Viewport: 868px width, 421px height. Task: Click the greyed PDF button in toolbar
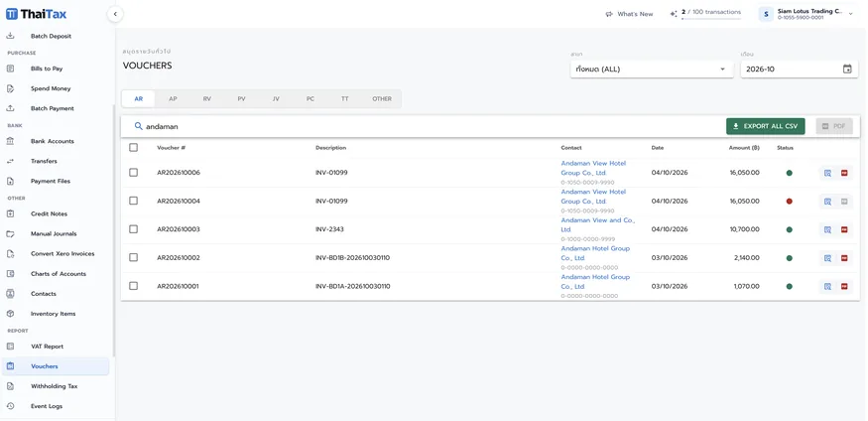click(x=834, y=126)
